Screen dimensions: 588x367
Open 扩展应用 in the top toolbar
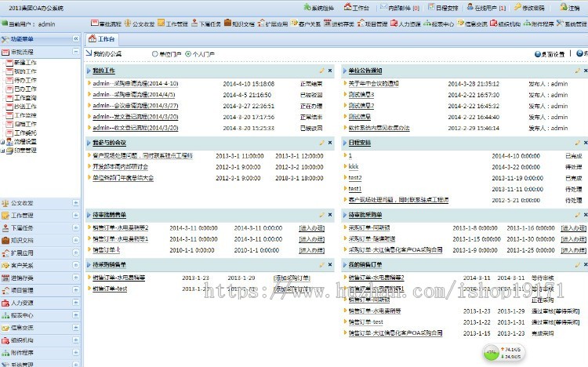[273, 24]
